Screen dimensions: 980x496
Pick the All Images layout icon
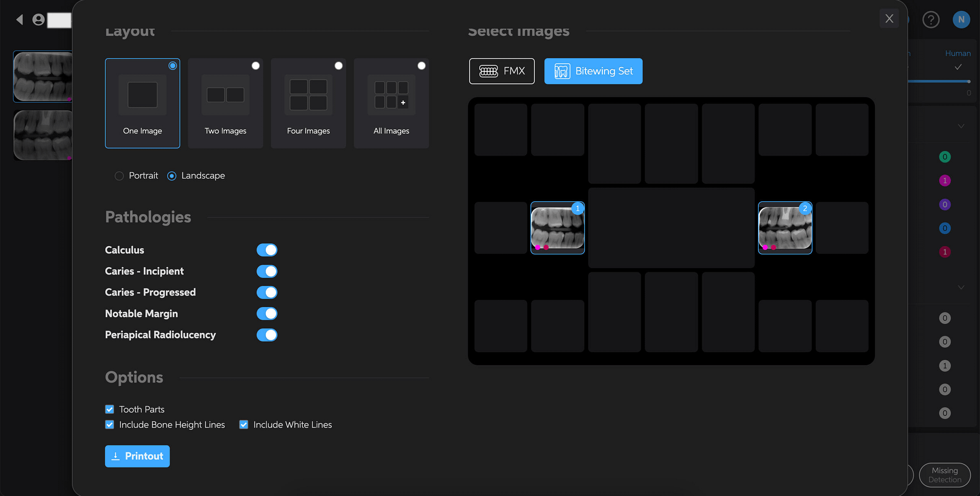[x=391, y=95]
